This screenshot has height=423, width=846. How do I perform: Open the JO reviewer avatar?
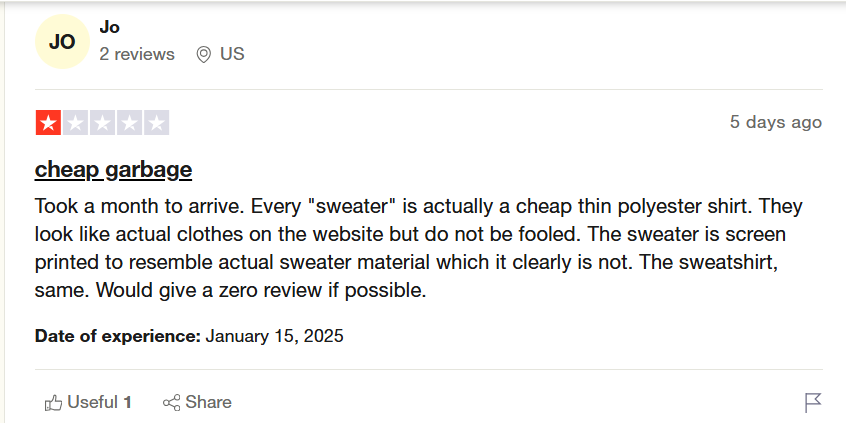coord(62,42)
